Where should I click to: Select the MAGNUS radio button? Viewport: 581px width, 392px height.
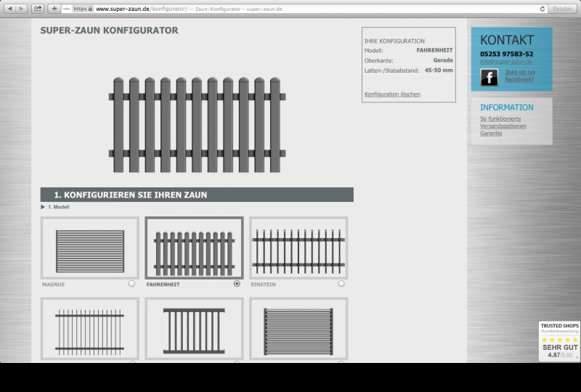[x=131, y=283]
